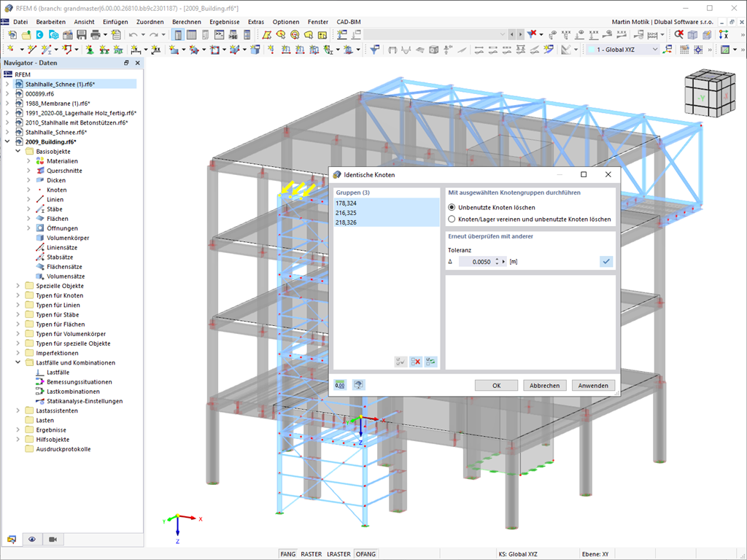747x560 pixels.
Task: Collapse Lastfälle und Kombinationen folder
Action: [18, 362]
